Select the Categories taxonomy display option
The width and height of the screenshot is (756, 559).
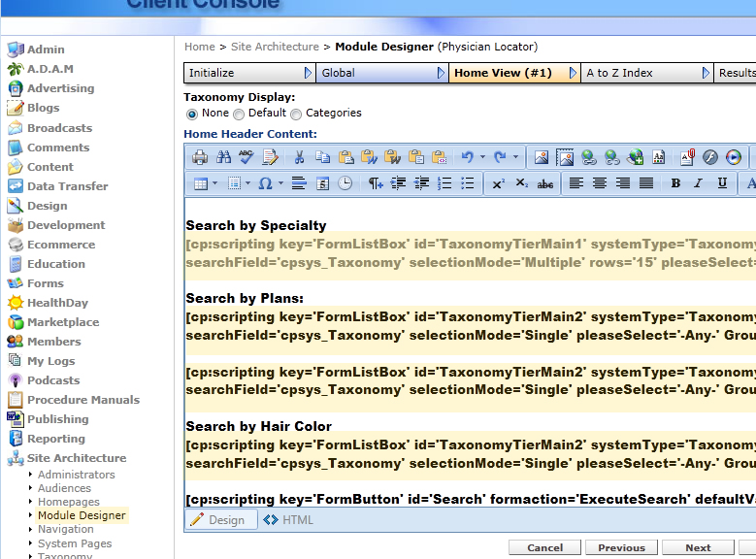tap(296, 114)
